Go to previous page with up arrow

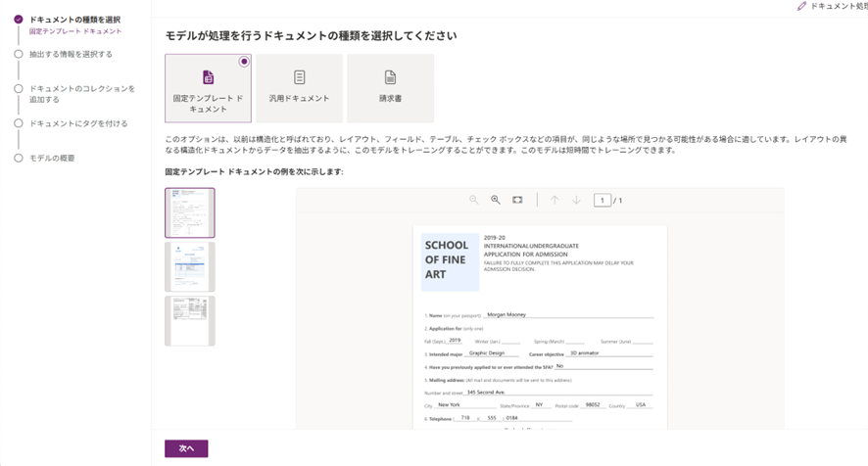(x=555, y=200)
